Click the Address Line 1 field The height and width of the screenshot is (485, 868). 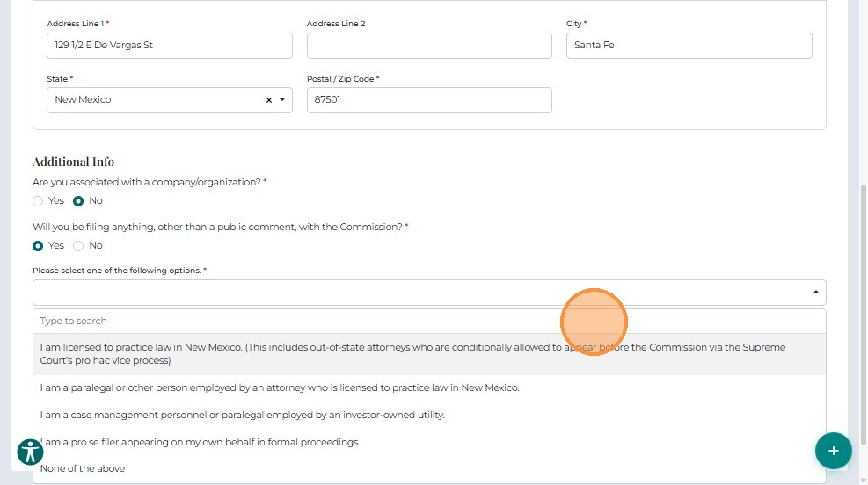click(x=169, y=46)
